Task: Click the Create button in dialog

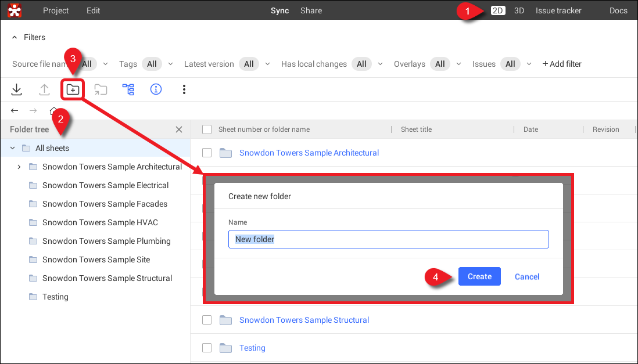Action: pos(479,276)
